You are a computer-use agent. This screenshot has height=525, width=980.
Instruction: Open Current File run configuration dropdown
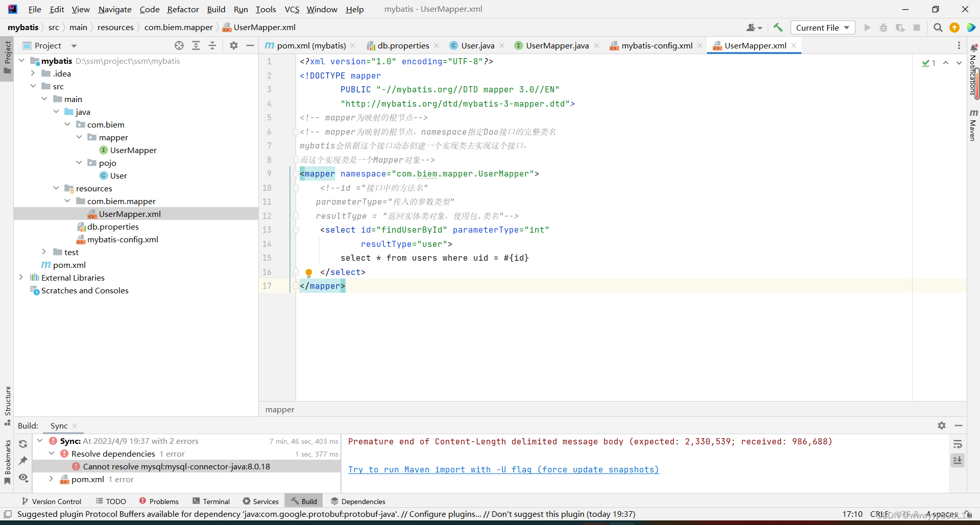pos(822,28)
